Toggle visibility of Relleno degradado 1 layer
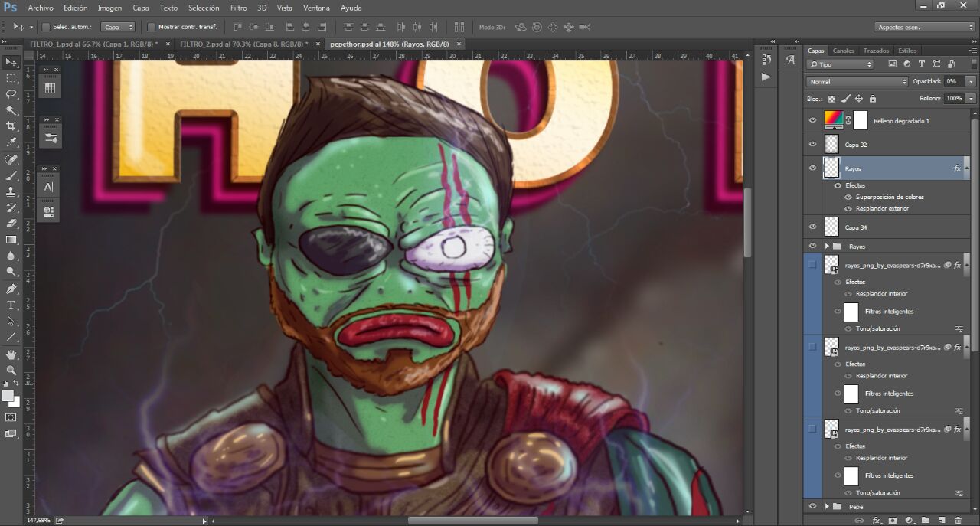 [812, 120]
